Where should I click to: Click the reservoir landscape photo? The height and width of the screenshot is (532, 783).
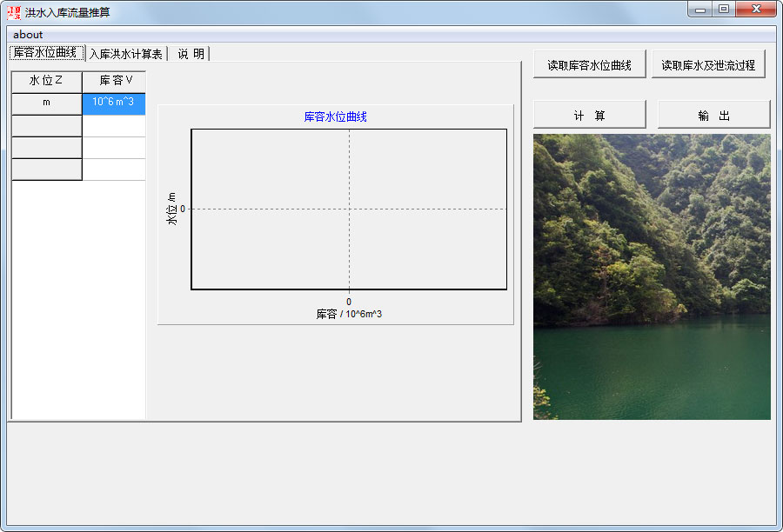[652, 276]
